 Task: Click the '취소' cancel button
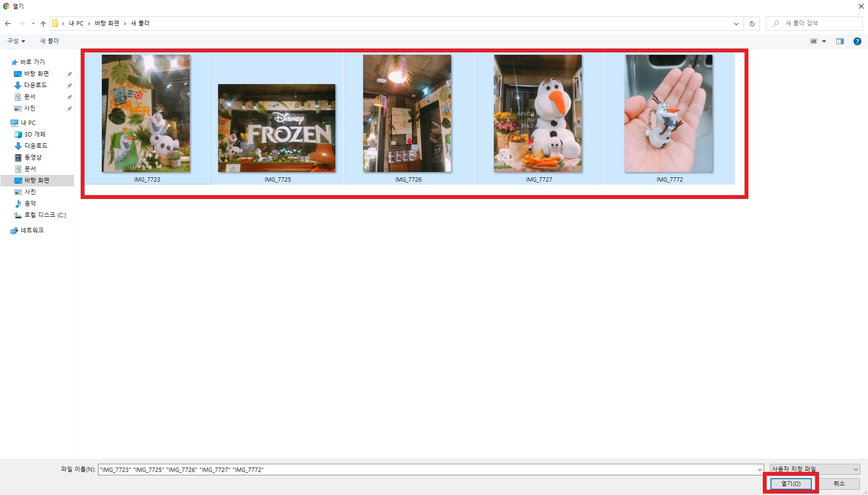(839, 483)
